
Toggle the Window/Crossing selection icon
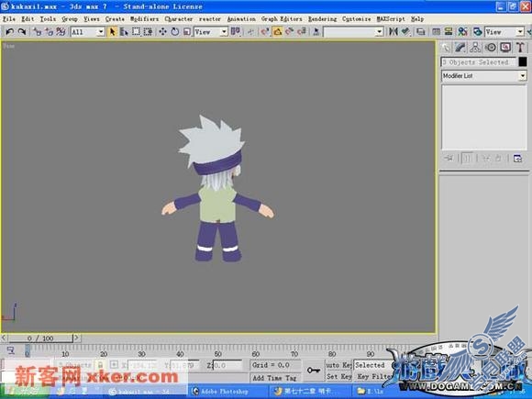click(148, 31)
